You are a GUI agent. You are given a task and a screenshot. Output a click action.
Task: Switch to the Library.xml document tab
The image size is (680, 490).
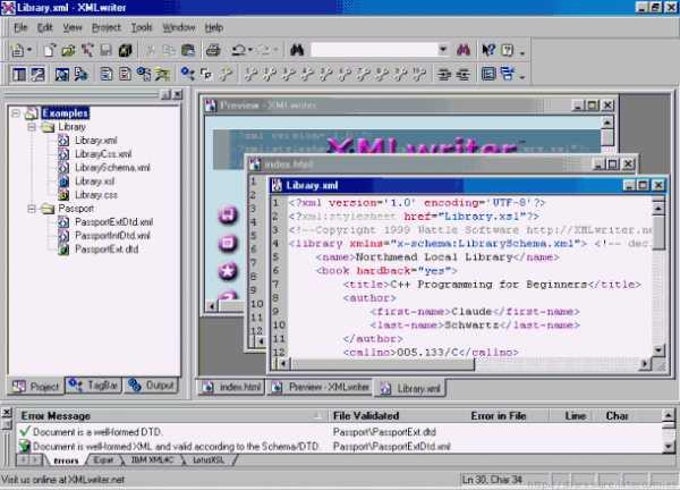click(x=411, y=388)
